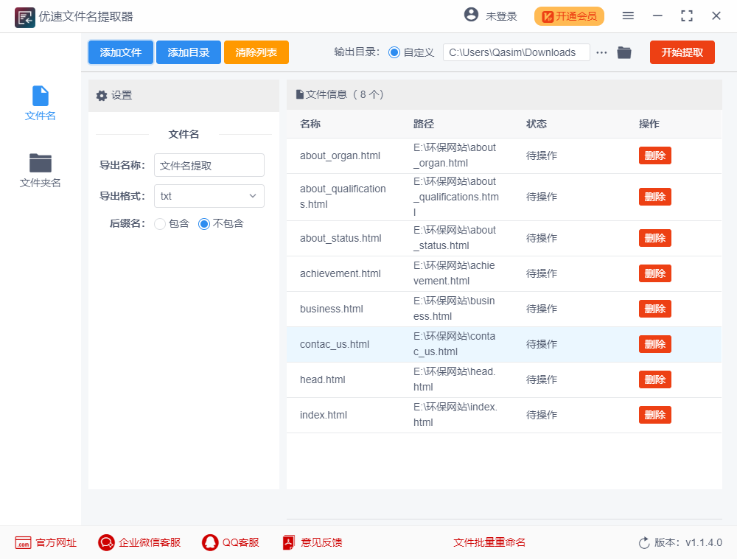Switch to the 文件名 sidebar panel
The width and height of the screenshot is (737, 560).
coord(40,103)
